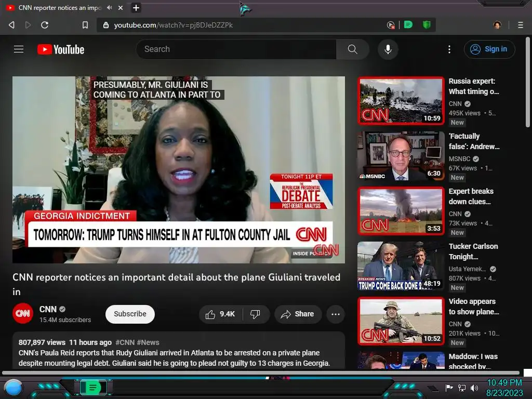Click the browser forward arrow
The height and width of the screenshot is (399, 532).
28,25
